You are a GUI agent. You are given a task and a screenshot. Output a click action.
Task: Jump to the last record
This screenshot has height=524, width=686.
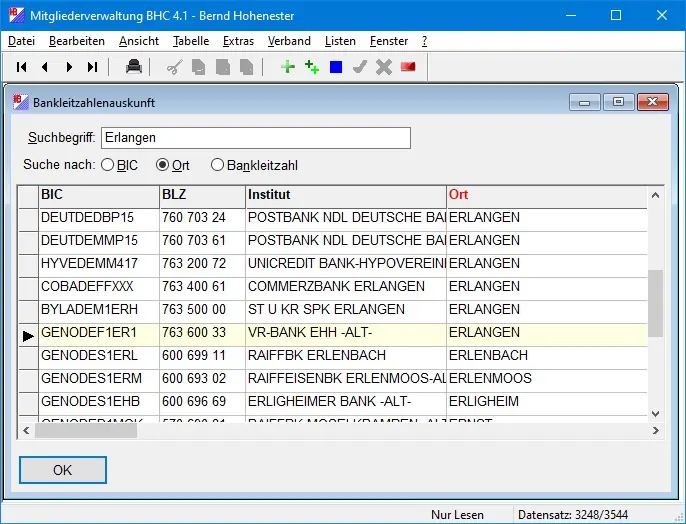[x=93, y=67]
